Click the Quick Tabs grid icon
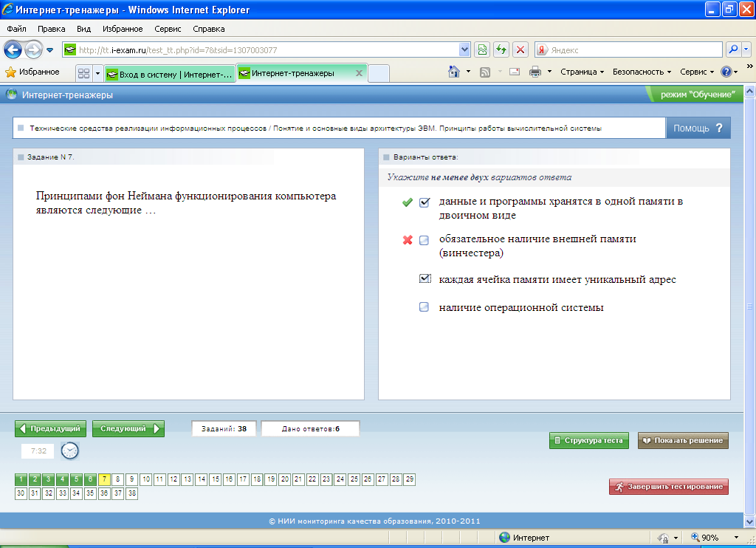Screen dimensions: 756x548 [x=83, y=73]
